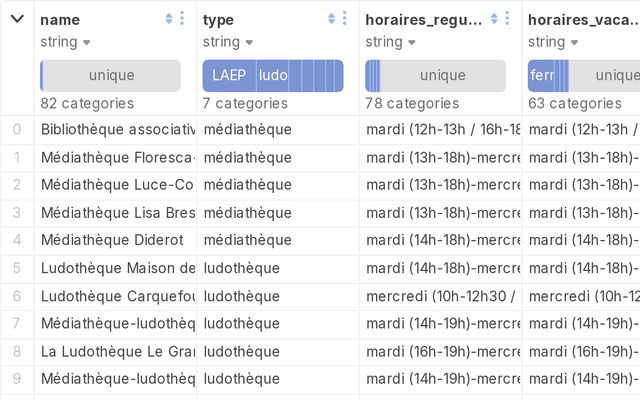Viewport: 640px width, 400px height.
Task: Click the Ludothèque Carquefou name cell
Action: pos(118,296)
